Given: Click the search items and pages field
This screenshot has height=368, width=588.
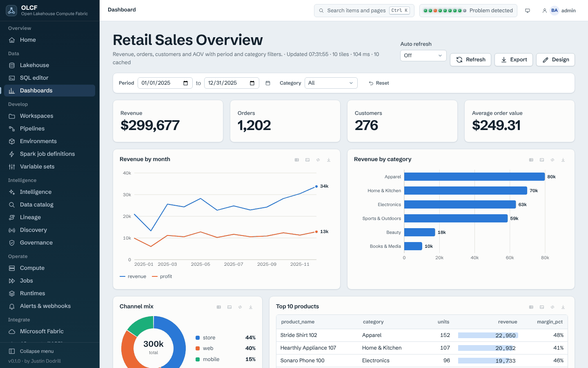Looking at the screenshot, I should point(364,11).
